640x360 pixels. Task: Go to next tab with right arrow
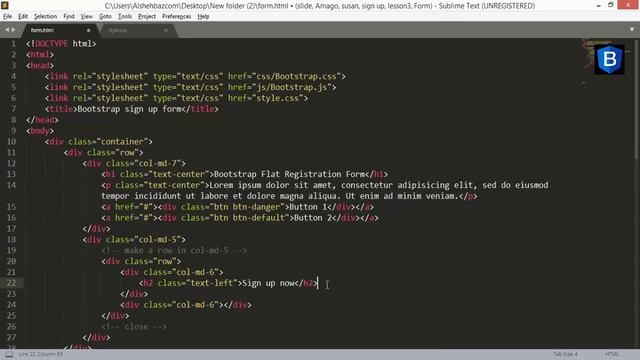[x=13, y=30]
